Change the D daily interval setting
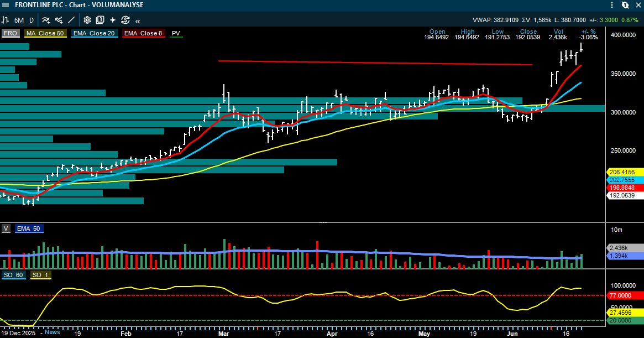 point(31,20)
